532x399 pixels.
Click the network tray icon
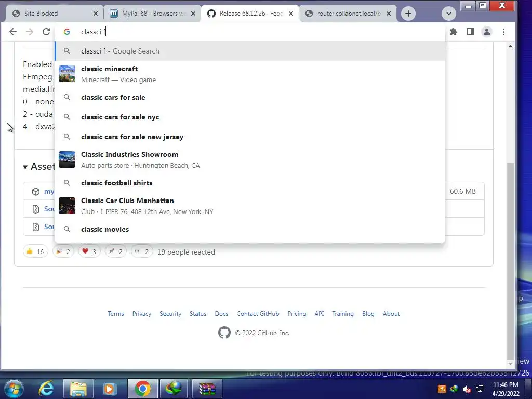(480, 389)
